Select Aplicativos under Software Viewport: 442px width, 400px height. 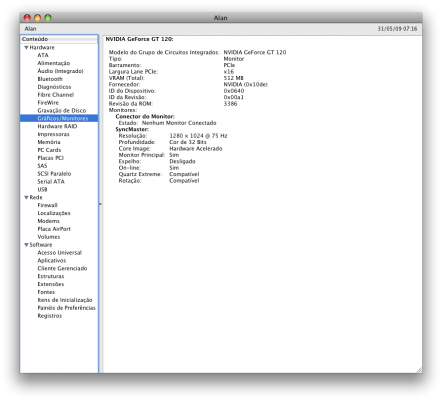click(x=52, y=261)
